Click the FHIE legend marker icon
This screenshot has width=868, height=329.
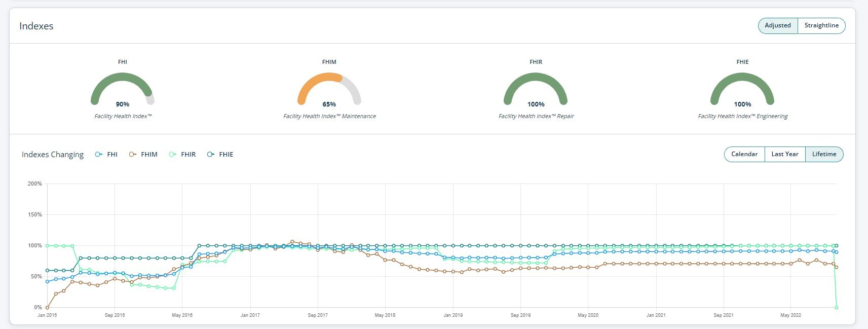[x=211, y=155]
